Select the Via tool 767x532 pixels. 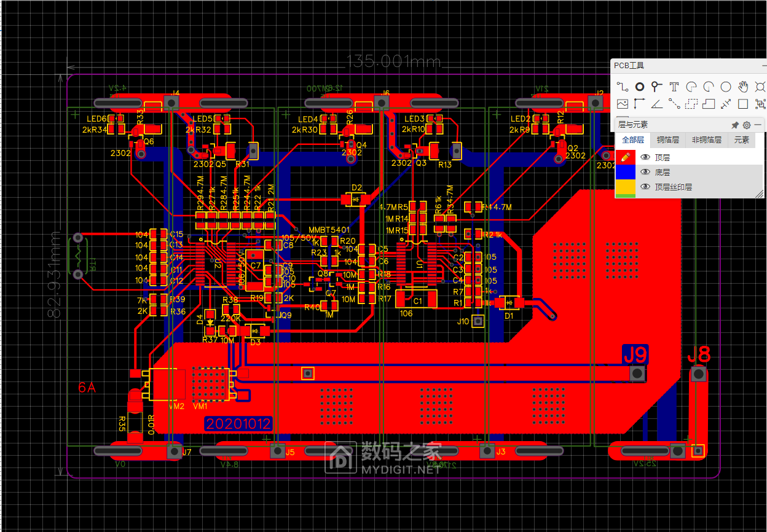[x=657, y=87]
